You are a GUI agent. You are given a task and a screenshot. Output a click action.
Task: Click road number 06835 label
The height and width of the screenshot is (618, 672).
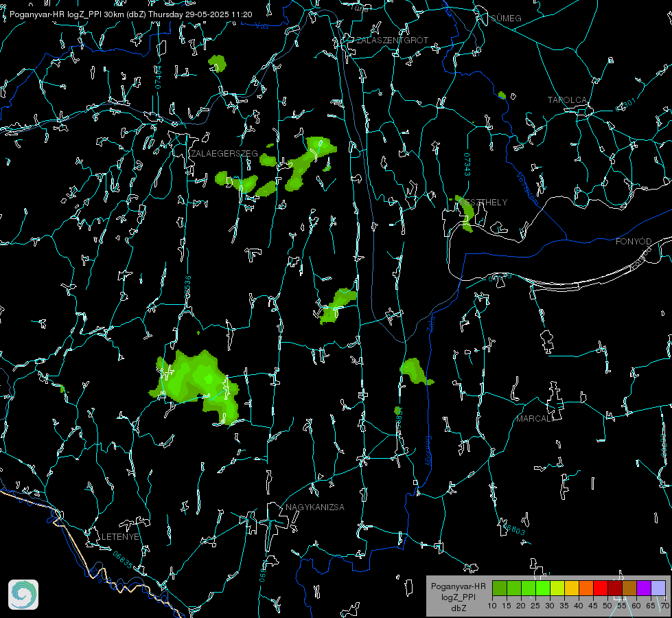[123, 560]
